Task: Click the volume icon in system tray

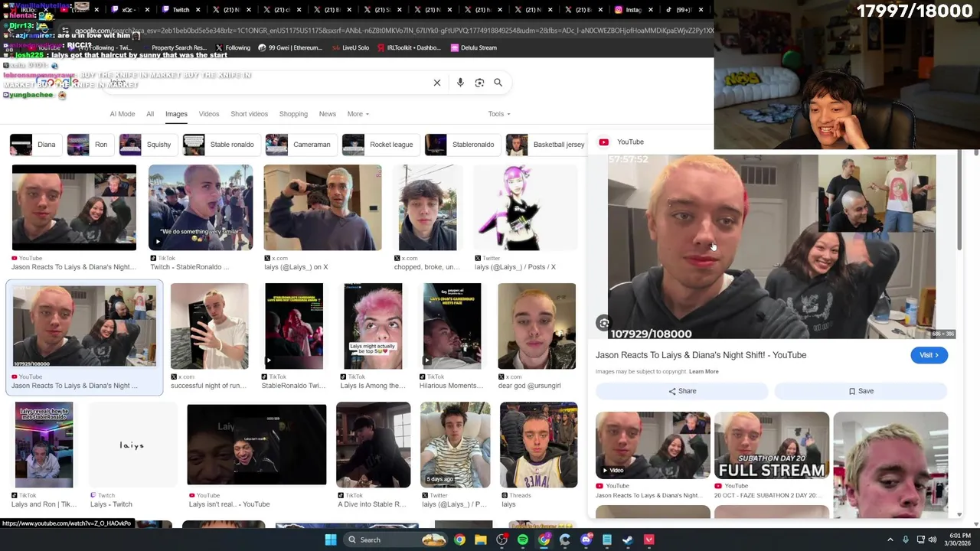Action: (932, 540)
